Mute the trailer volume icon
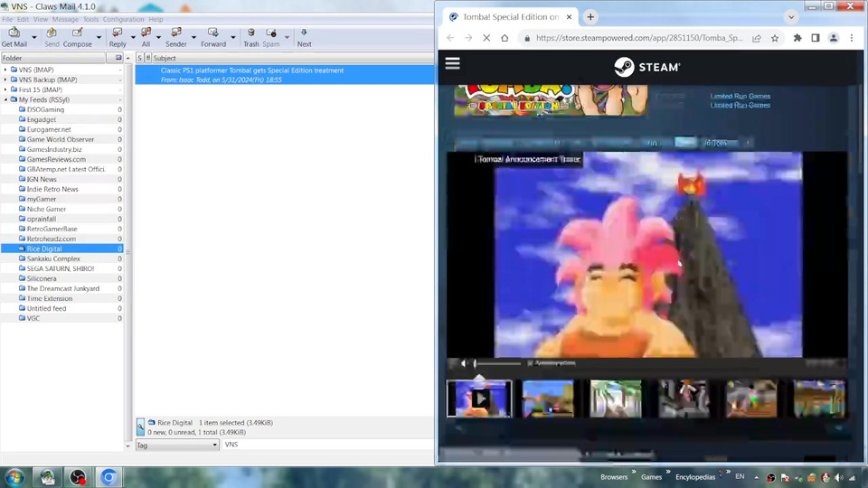 pos(464,363)
